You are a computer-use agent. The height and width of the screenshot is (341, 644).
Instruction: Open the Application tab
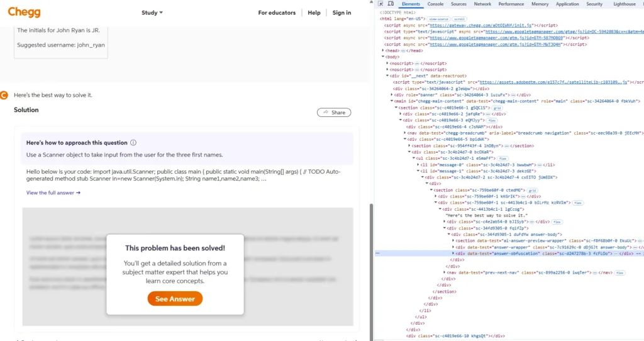[x=567, y=4]
